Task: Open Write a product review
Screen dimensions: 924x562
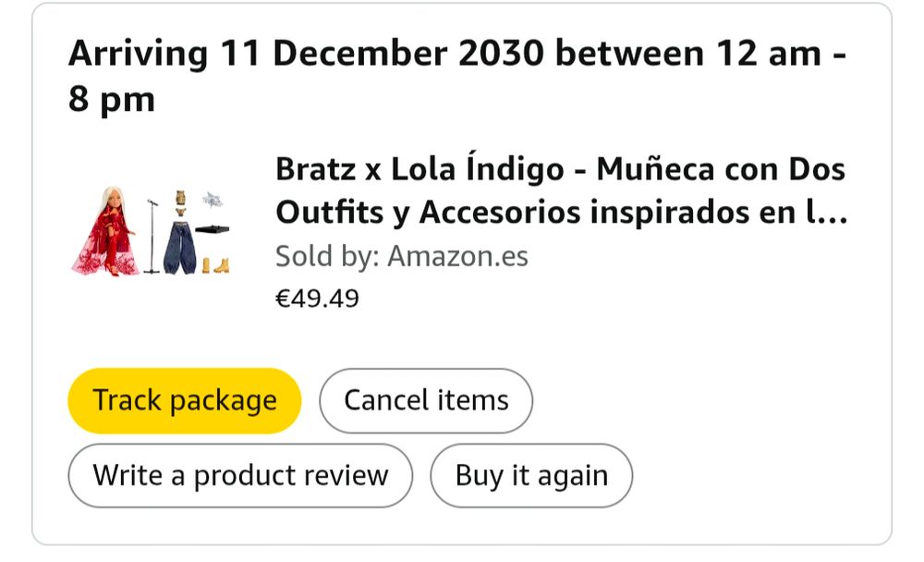Action: tap(240, 476)
